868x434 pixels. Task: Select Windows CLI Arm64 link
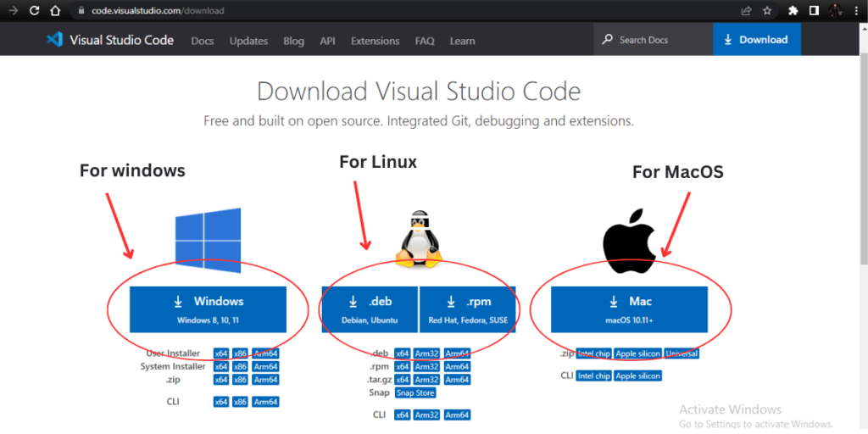point(265,402)
